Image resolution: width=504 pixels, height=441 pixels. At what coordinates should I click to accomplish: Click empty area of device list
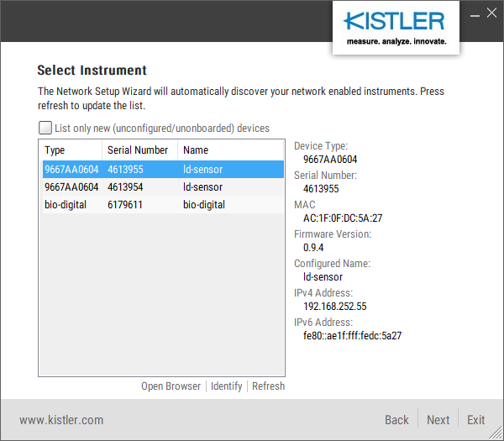(x=162, y=294)
